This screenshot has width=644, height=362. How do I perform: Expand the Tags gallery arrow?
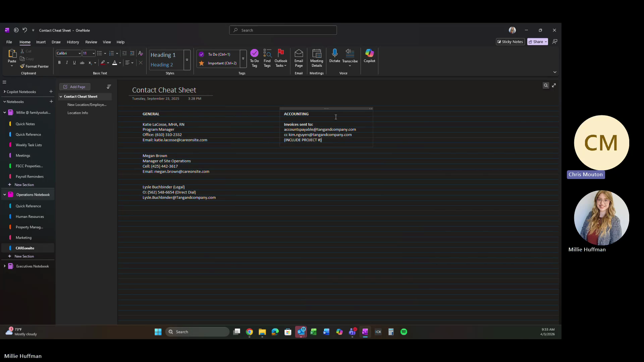coord(243,59)
